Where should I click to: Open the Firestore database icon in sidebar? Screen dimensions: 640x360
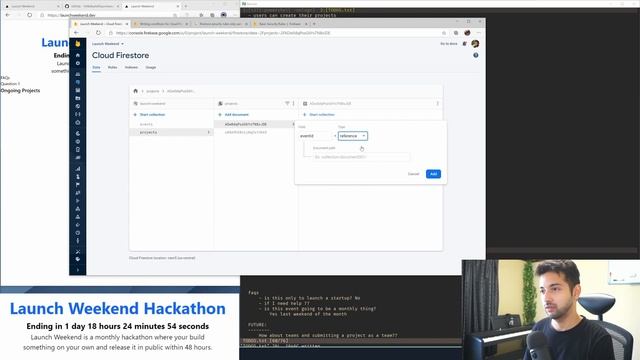click(78, 82)
